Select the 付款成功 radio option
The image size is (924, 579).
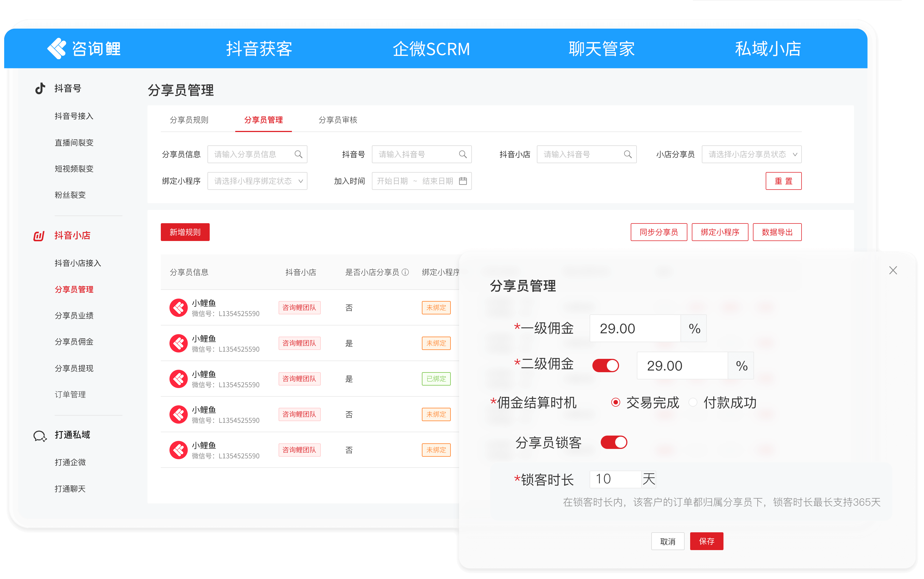pyautogui.click(x=693, y=402)
